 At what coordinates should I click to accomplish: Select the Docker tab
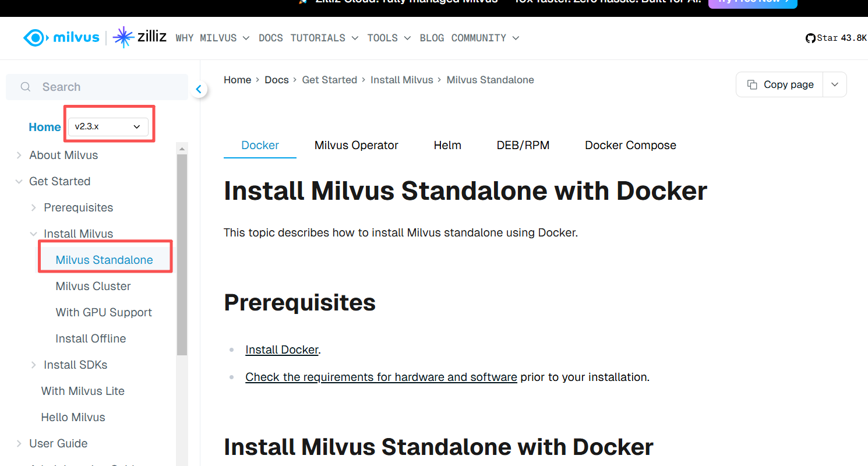point(260,145)
